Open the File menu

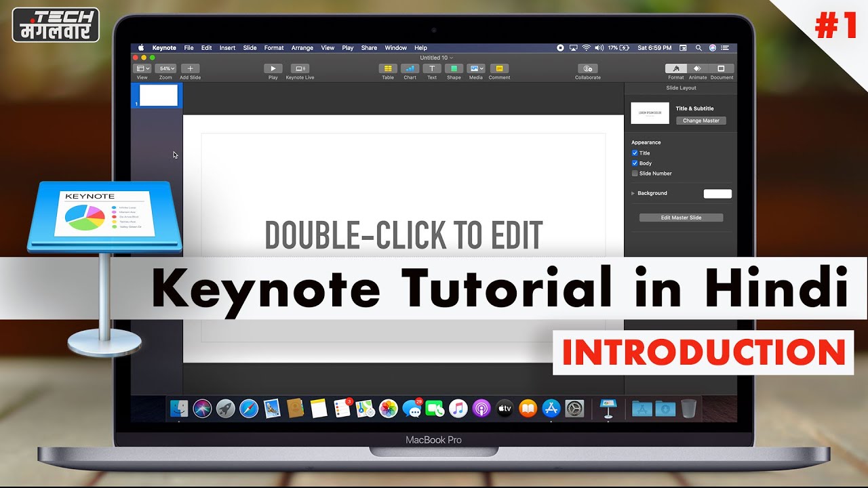point(189,48)
